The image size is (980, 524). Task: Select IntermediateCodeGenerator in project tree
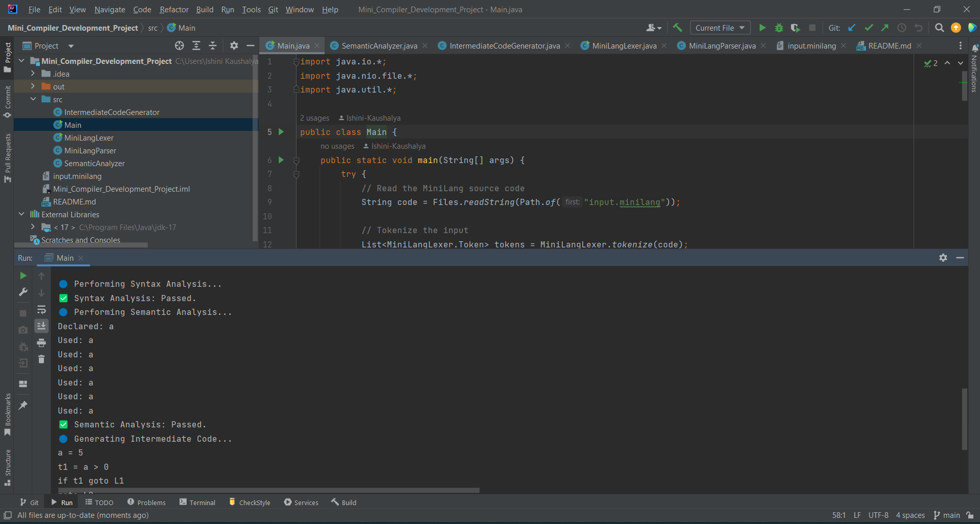[x=111, y=112]
